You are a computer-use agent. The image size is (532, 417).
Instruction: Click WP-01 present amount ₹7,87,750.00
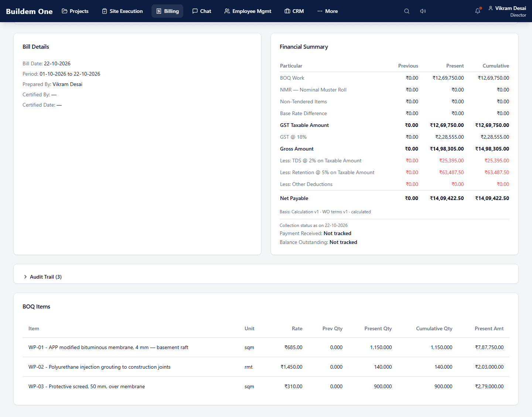[489, 347]
